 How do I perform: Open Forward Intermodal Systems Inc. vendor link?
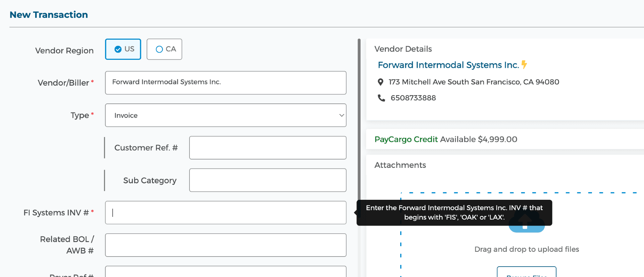point(448,65)
